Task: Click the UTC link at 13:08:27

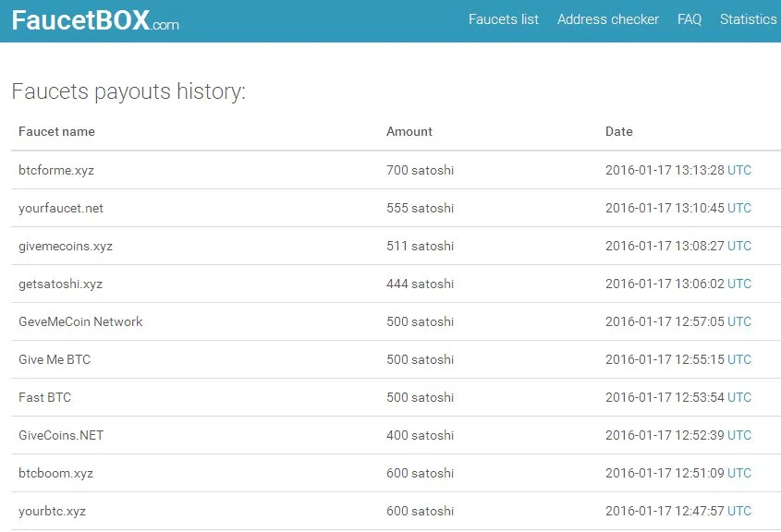Action: [x=739, y=246]
